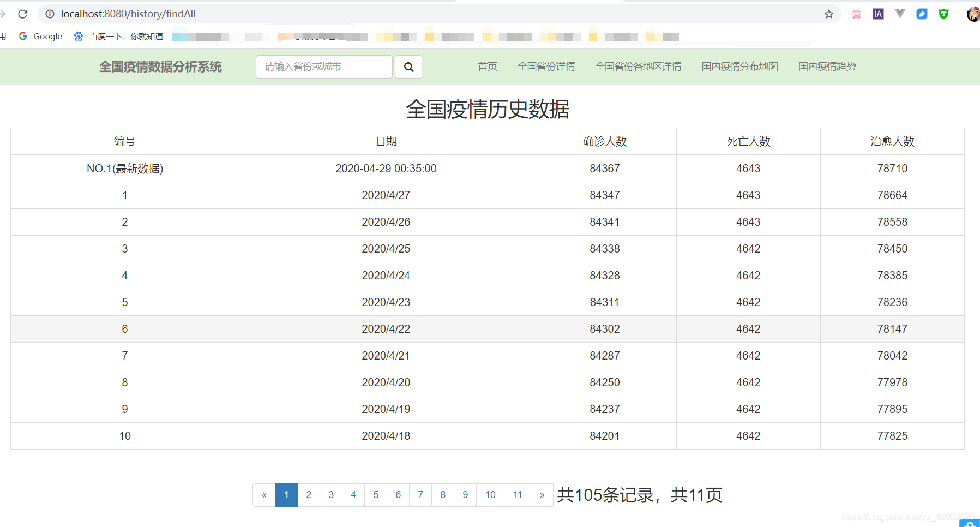Screen dimensions: 980x527
Task: Jump to pagination page 7
Action: click(x=420, y=495)
